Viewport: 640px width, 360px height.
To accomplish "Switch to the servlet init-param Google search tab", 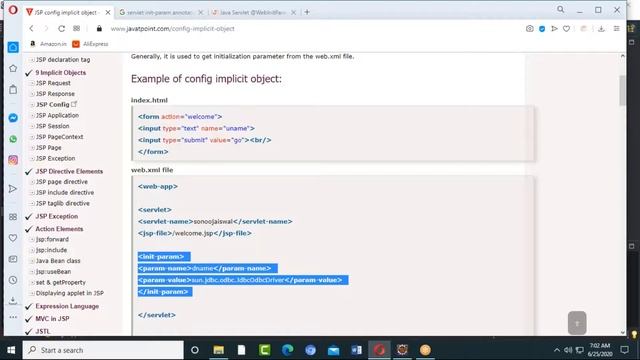I will 158,13.
